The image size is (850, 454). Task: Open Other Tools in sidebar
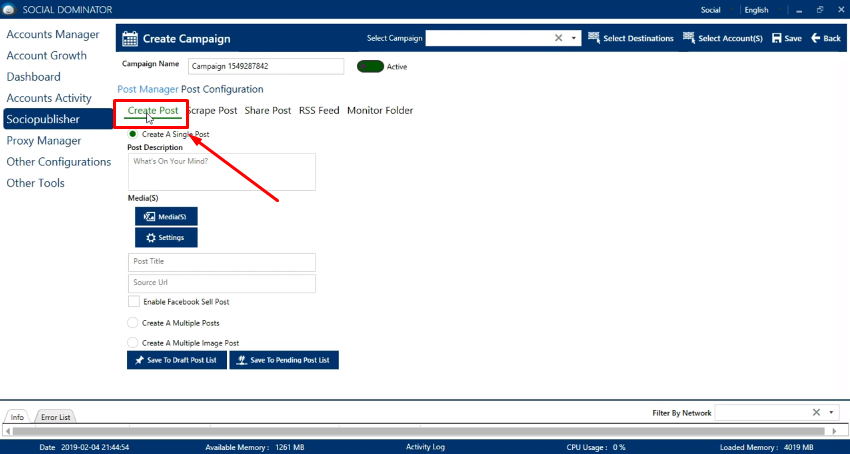pos(35,183)
